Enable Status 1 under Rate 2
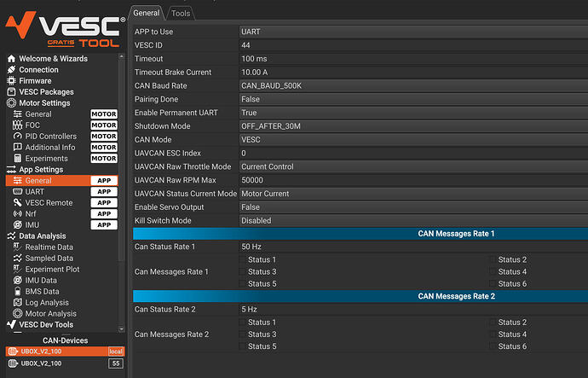 pos(243,322)
